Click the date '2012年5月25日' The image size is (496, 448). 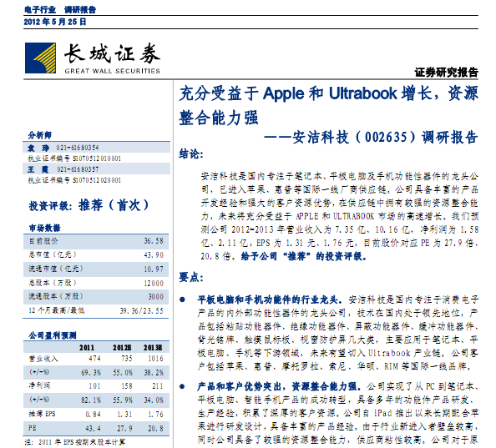point(55,22)
